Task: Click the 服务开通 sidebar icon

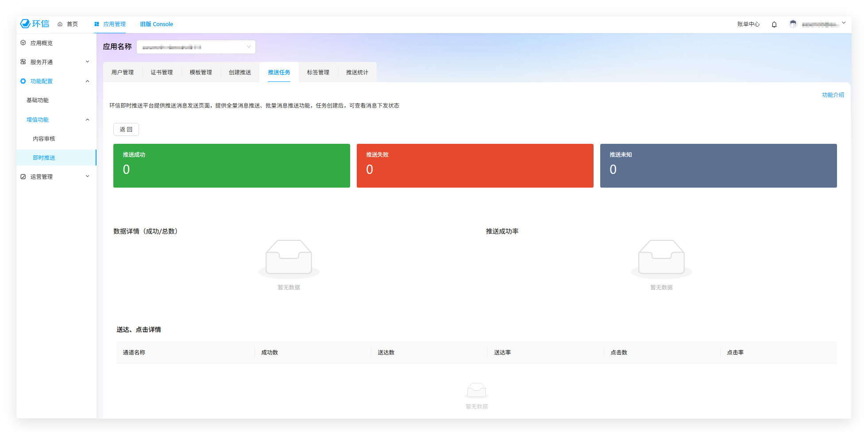Action: [x=23, y=62]
